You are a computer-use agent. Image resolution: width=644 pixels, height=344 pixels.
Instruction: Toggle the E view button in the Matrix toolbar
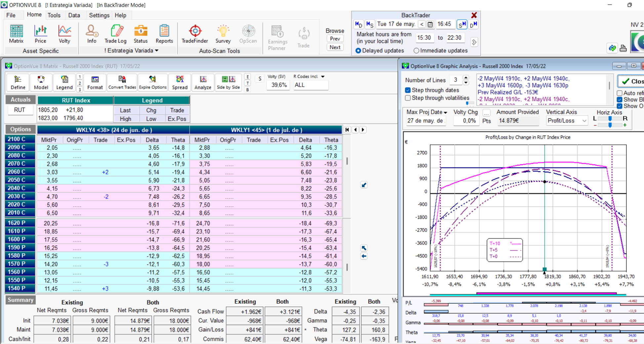point(248,77)
